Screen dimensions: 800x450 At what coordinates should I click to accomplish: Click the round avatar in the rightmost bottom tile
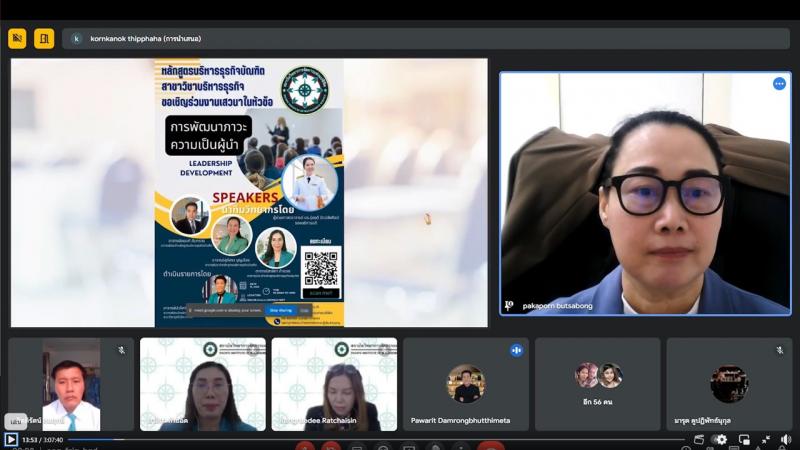(x=729, y=384)
